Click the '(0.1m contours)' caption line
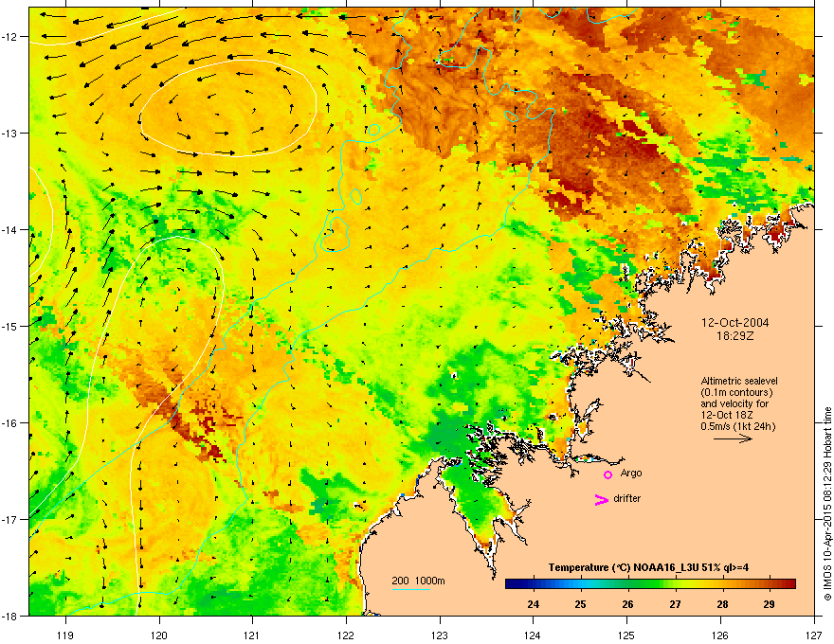 coord(736,393)
